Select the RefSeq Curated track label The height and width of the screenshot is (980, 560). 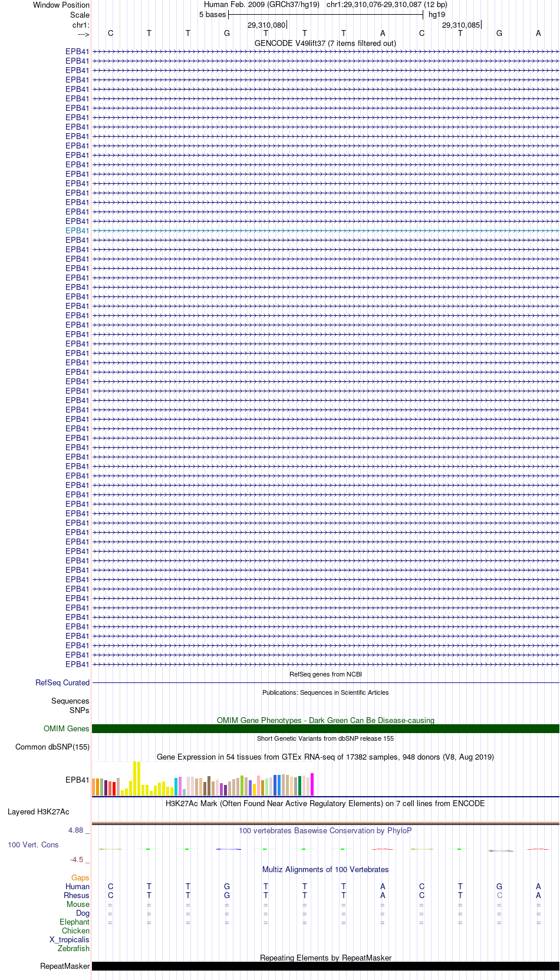click(62, 682)
